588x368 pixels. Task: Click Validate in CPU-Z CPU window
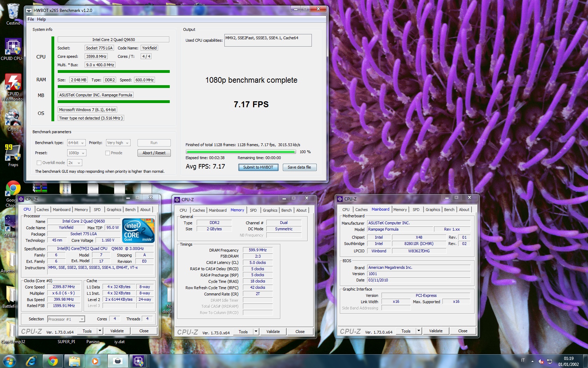[x=117, y=331]
